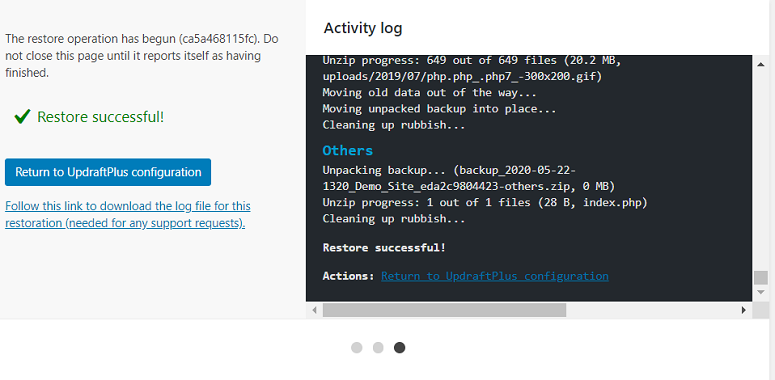Click the horizontal scrollbar thumb
The image size is (775, 380).
coord(444,310)
